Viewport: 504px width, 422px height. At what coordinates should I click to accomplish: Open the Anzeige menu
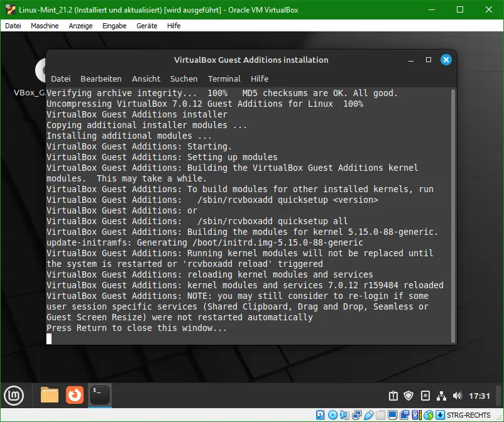[x=80, y=26]
